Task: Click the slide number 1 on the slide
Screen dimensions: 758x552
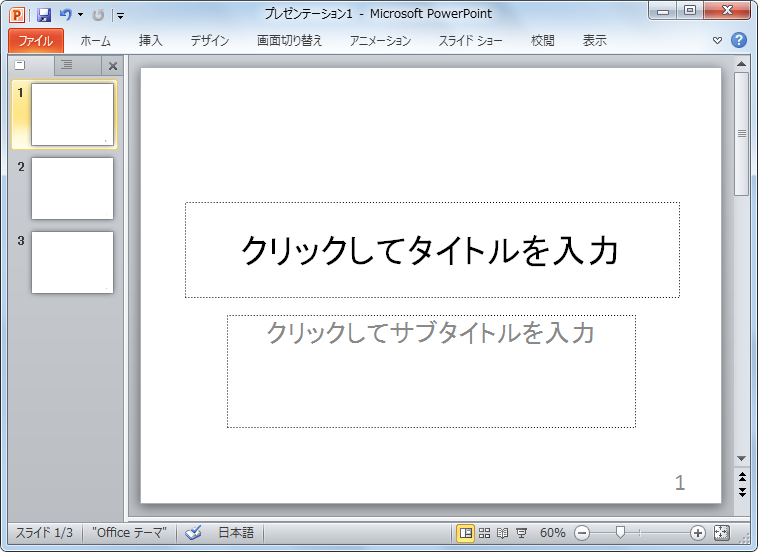Action: click(680, 482)
